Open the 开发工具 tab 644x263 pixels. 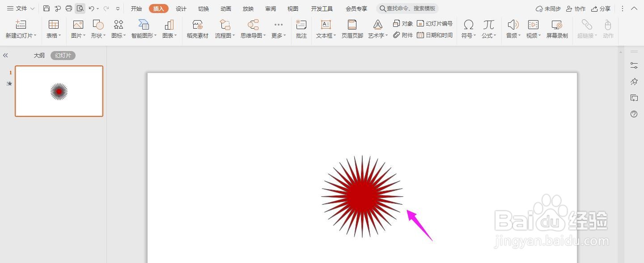322,9
